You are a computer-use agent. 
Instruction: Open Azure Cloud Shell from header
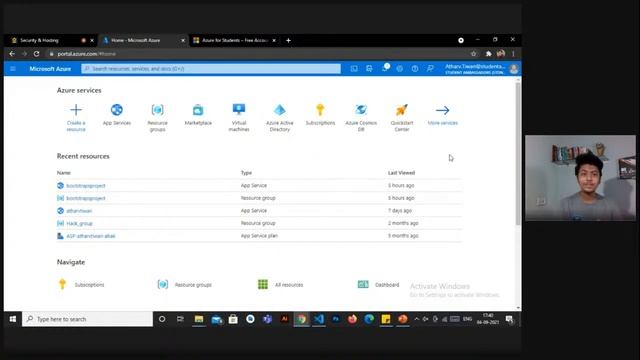pyautogui.click(x=354, y=69)
